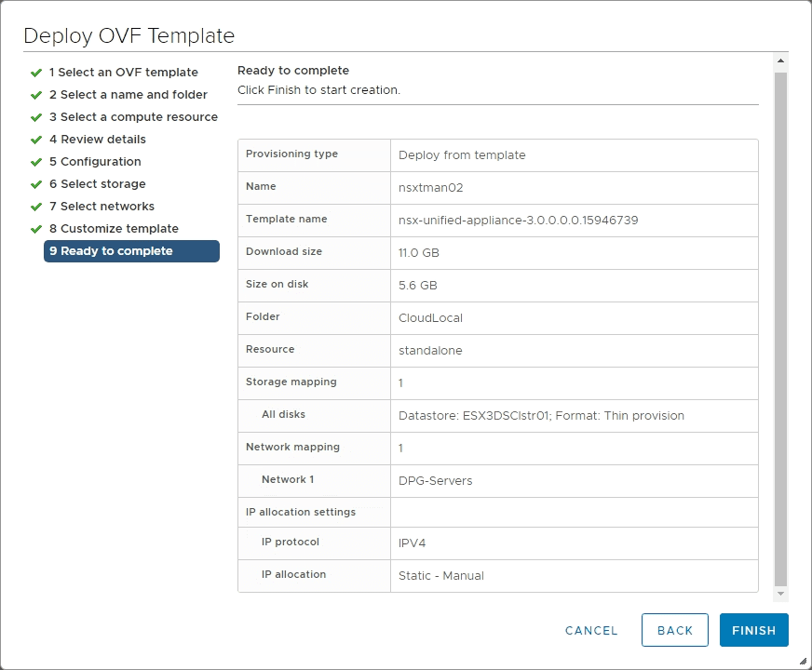Click the checkmark beside Select networks
The width and height of the screenshot is (812, 670).
pyautogui.click(x=35, y=206)
